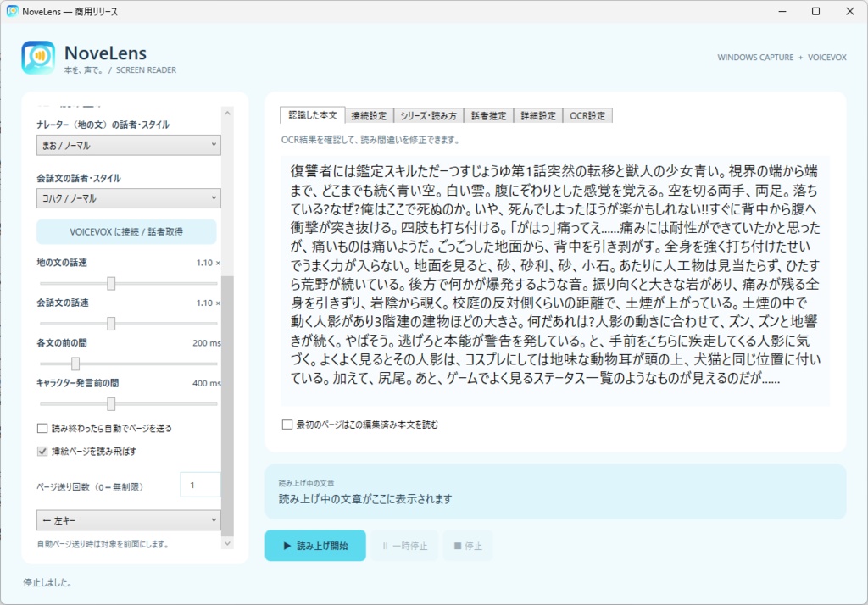Click VOICEVOX に接続 / 話者取得 button
This screenshot has width=868, height=605.
[126, 232]
